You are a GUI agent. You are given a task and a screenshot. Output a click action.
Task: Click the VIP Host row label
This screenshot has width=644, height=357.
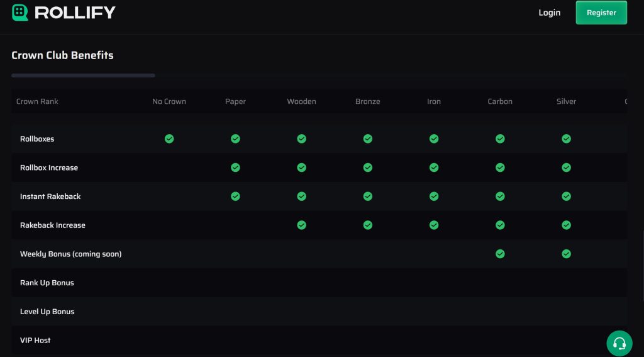point(35,341)
